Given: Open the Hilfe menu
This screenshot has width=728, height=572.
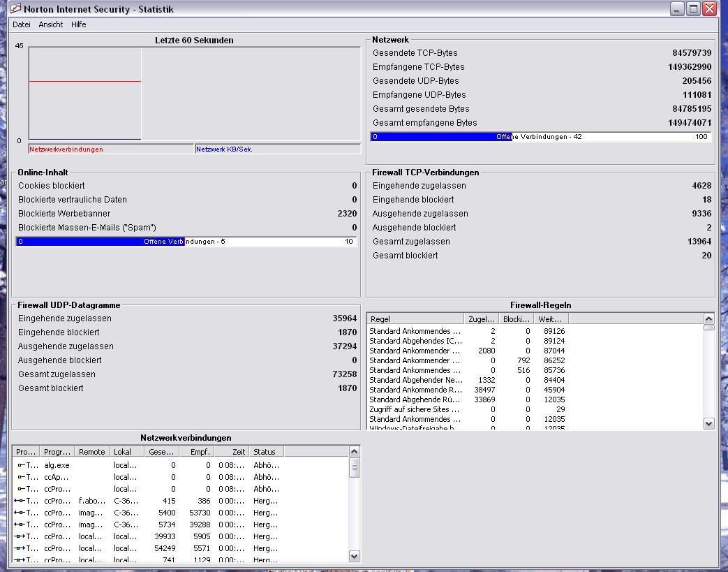Looking at the screenshot, I should [x=78, y=24].
